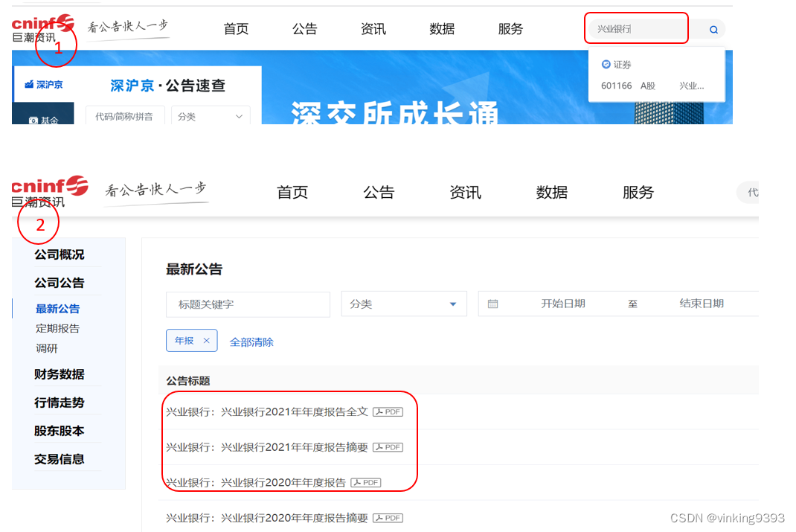Image resolution: width=796 pixels, height=532 pixels.
Task: Open 兴业银行2021年年度报告摘要 announcement
Action: click(267, 447)
